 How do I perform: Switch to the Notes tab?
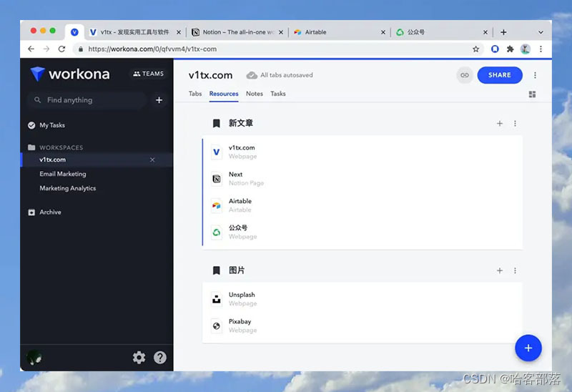[x=255, y=94]
